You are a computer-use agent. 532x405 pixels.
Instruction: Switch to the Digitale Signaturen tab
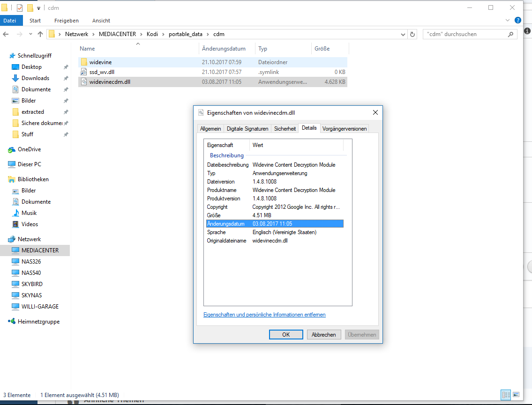click(x=247, y=129)
